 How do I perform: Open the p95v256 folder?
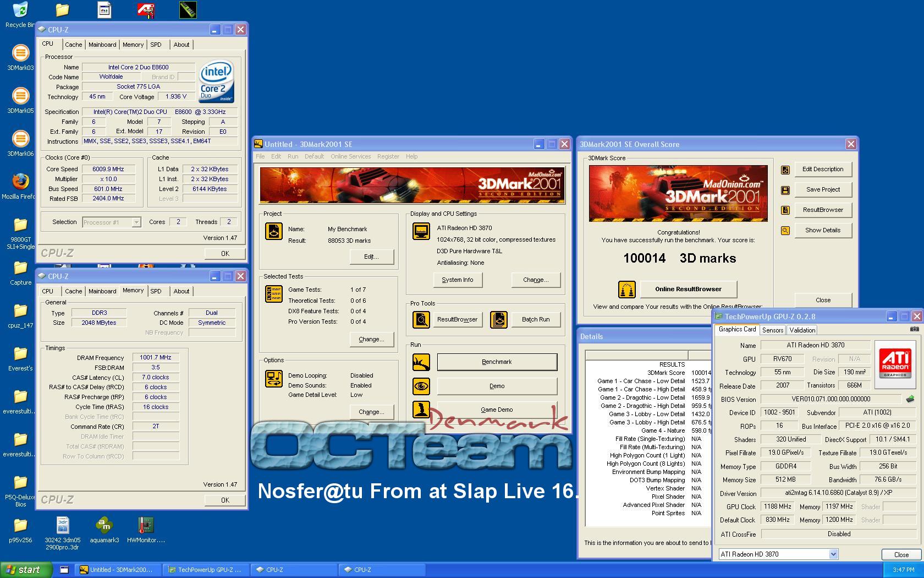pos(20,530)
